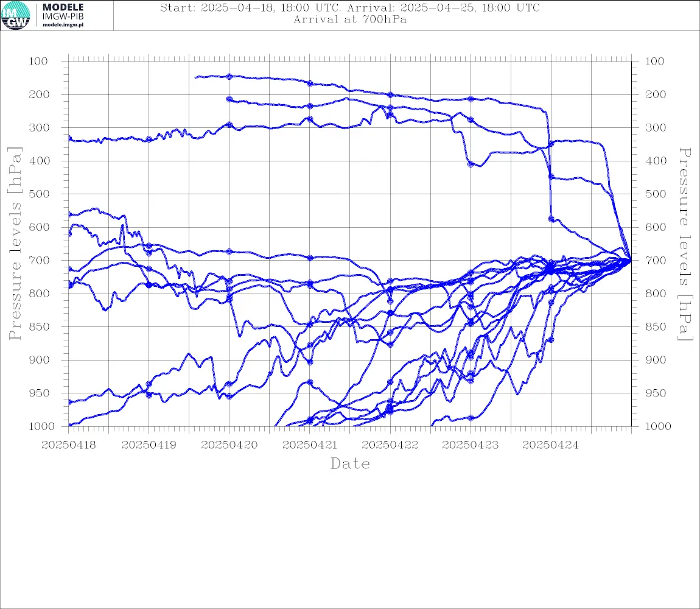Viewport: 700px width, 609px height.
Task: Click the right y-axis value 800
Action: tap(655, 294)
